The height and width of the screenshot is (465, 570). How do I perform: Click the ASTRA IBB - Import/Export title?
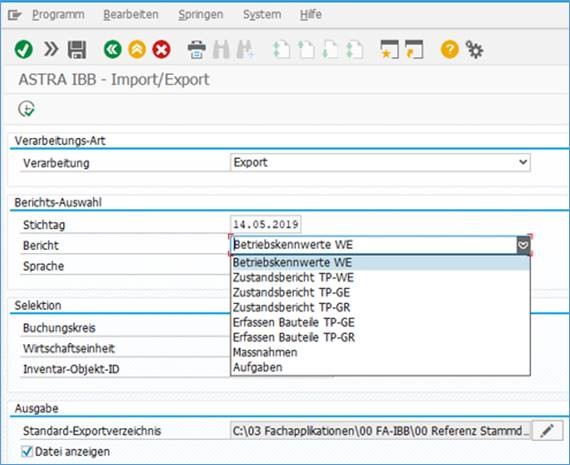click(x=114, y=79)
